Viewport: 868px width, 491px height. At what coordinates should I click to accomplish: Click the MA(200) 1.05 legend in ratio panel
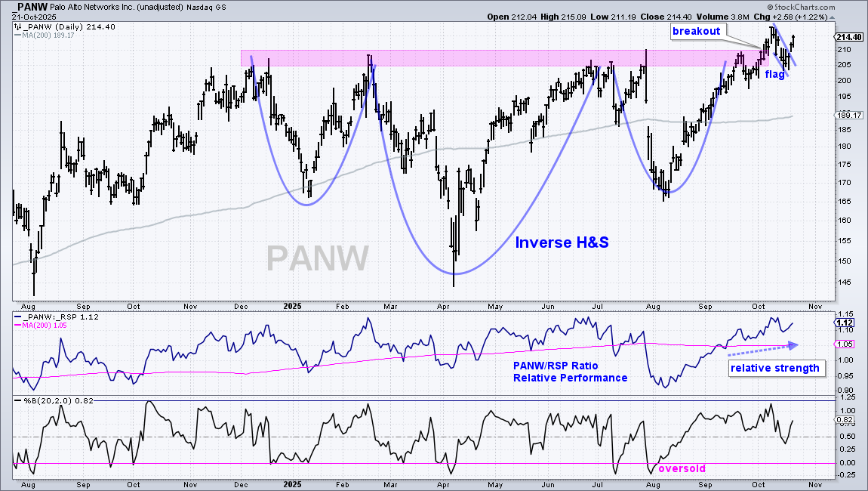45,326
